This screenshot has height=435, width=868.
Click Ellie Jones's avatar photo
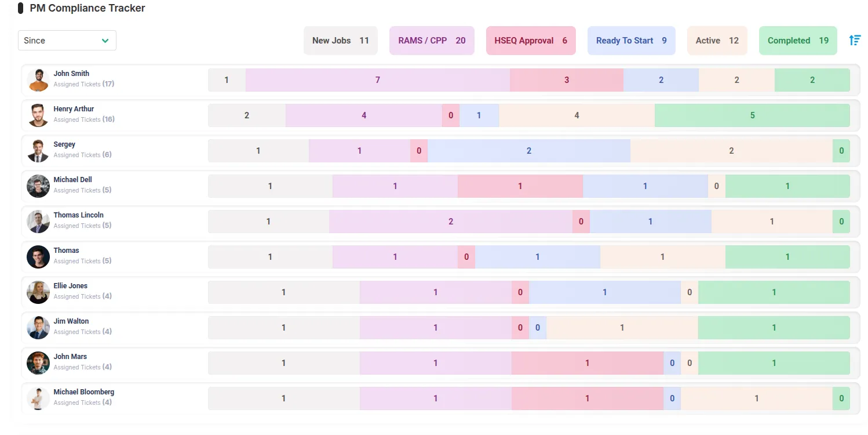pos(38,292)
